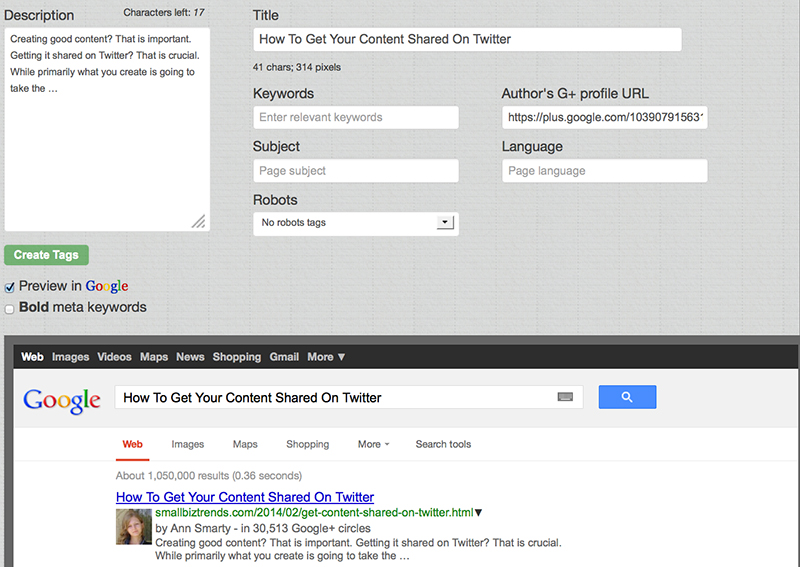Open the on-screen keyboard icon in search box
This screenshot has width=800, height=567.
(565, 397)
